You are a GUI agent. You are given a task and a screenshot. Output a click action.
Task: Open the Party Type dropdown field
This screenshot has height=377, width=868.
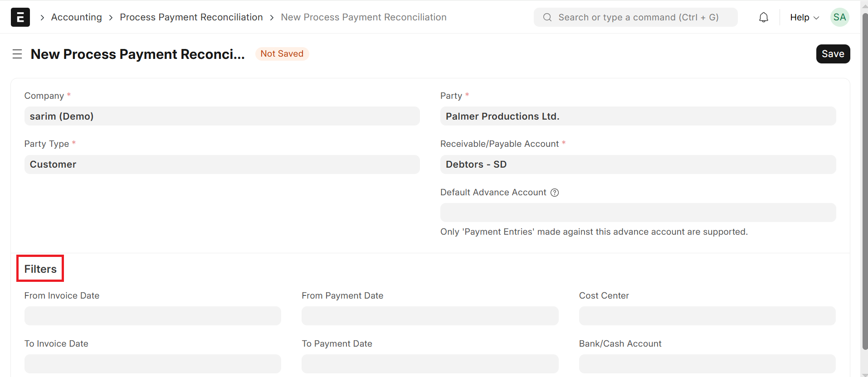tap(222, 164)
